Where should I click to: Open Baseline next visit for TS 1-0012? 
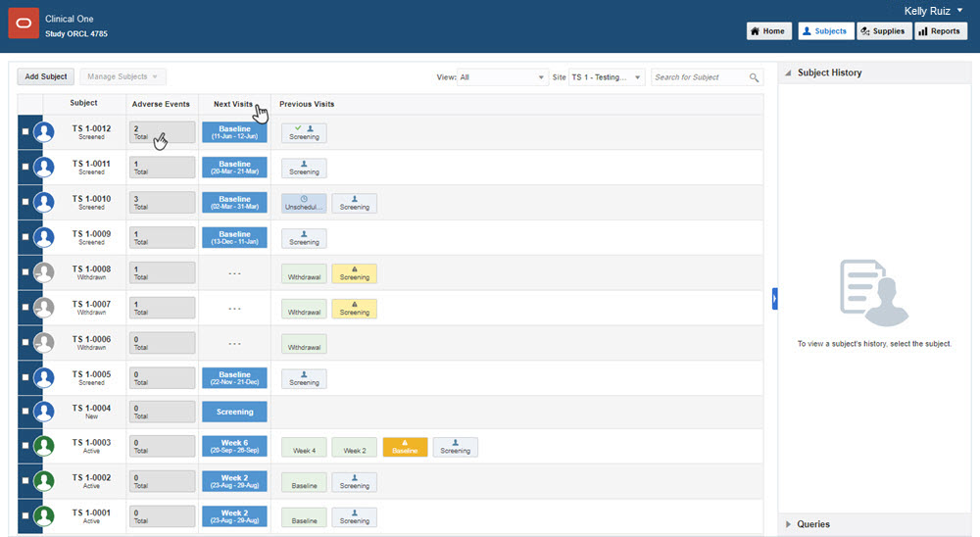(x=234, y=132)
